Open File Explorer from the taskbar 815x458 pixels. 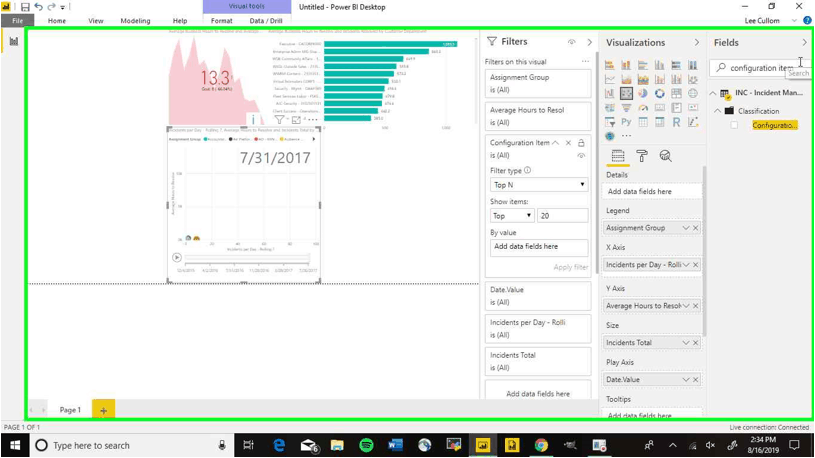click(337, 446)
